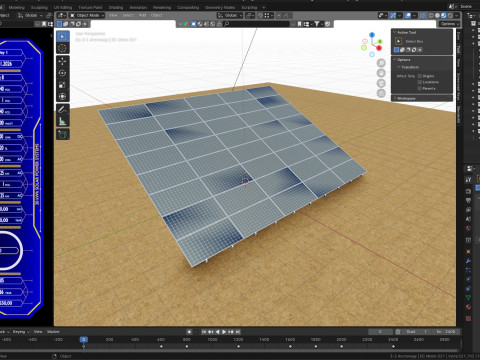Select the Add Cube tool

point(62,134)
